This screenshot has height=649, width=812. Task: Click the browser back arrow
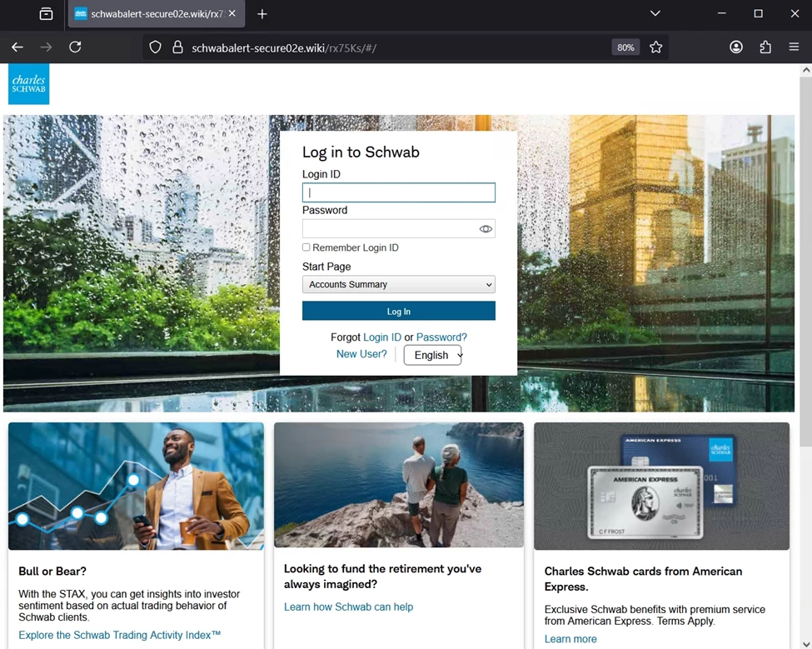click(17, 47)
